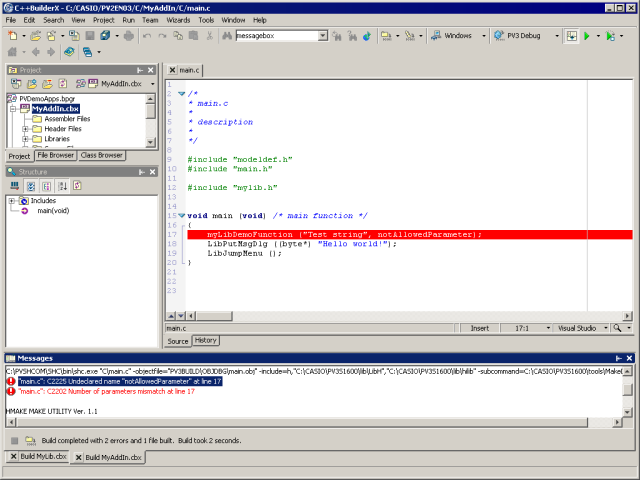Click the Reopen file toolbar icon

tap(51, 36)
